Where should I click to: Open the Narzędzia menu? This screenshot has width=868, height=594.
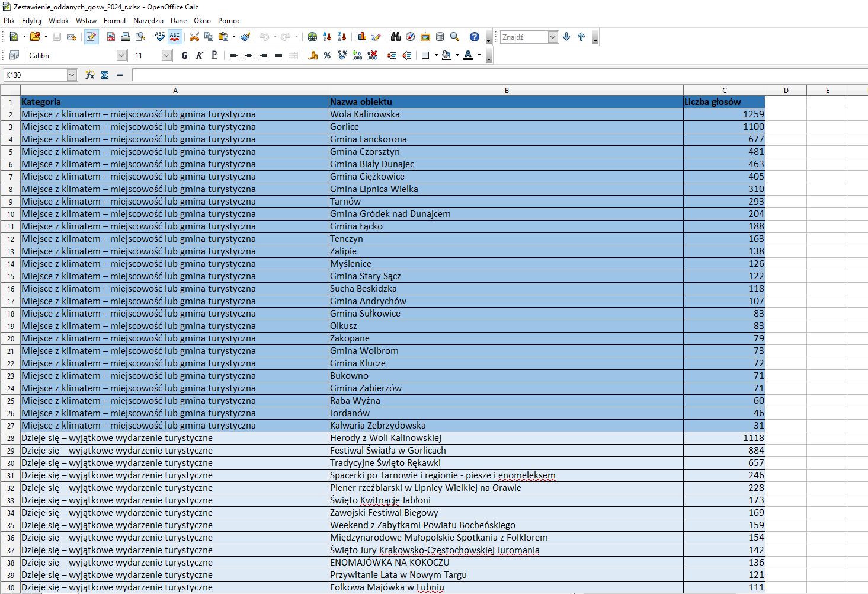(148, 21)
